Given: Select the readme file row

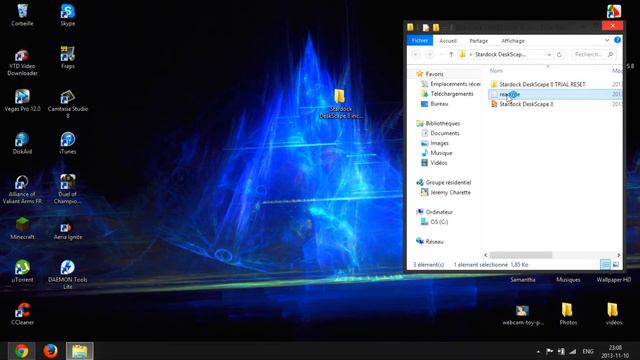Looking at the screenshot, I should [x=555, y=94].
